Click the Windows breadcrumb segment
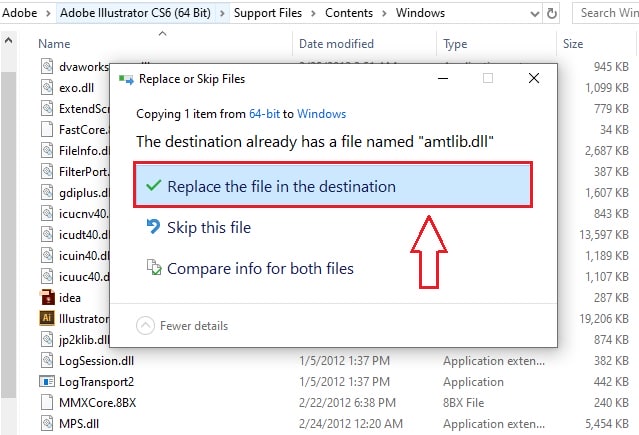Image resolution: width=639 pixels, height=435 pixels. 420,13
